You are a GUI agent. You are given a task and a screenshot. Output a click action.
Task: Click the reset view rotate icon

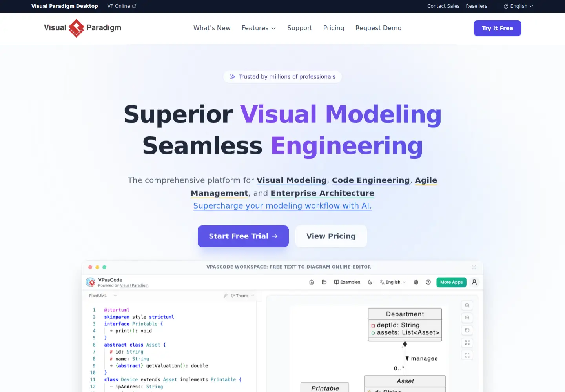(x=467, y=330)
